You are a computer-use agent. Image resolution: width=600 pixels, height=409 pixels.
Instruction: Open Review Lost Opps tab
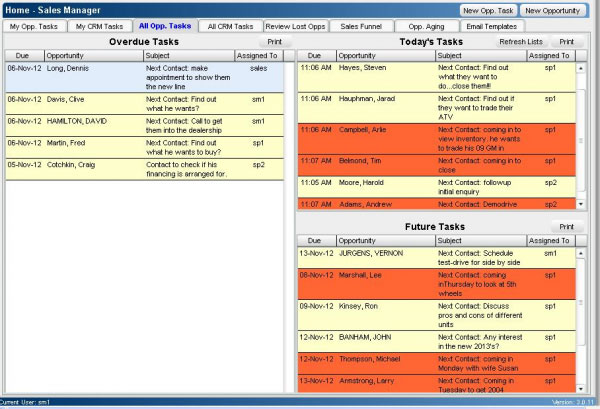tap(295, 26)
